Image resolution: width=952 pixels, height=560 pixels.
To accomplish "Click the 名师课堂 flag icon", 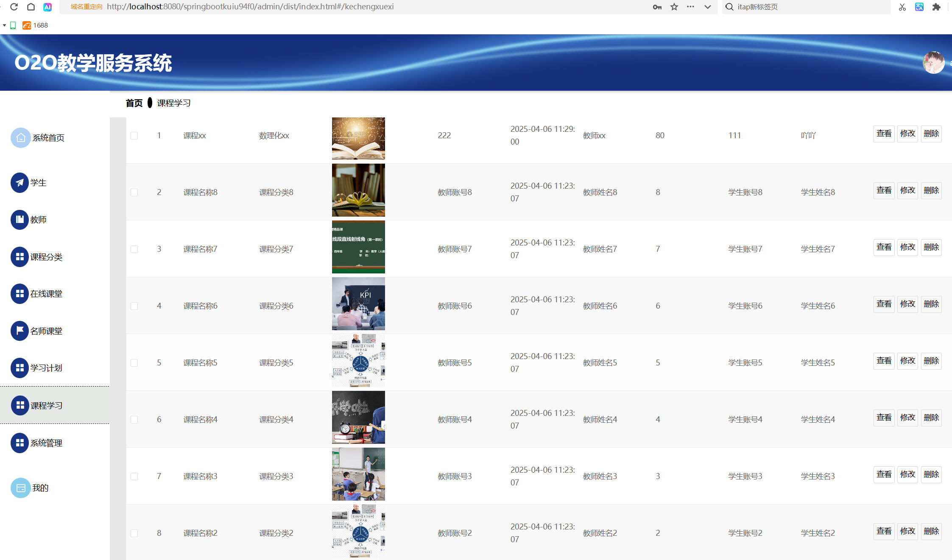I will click(20, 331).
